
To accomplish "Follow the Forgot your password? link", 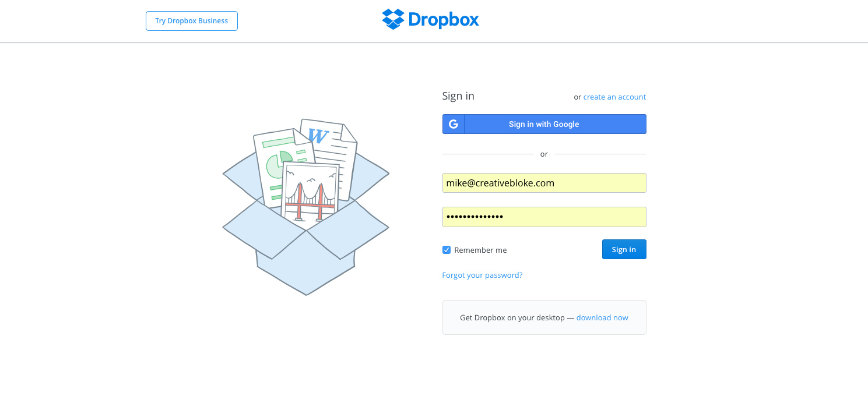I will [482, 275].
